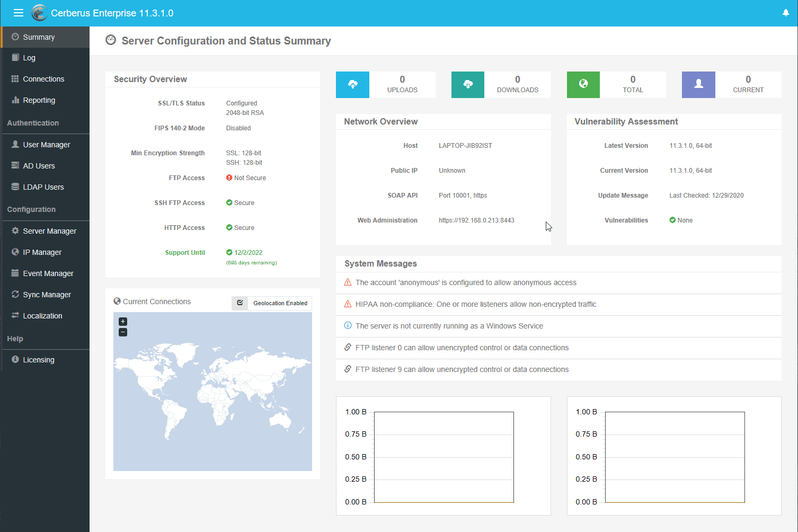Zoom out on the connections map
Screen dimensions: 798x532
[123, 332]
